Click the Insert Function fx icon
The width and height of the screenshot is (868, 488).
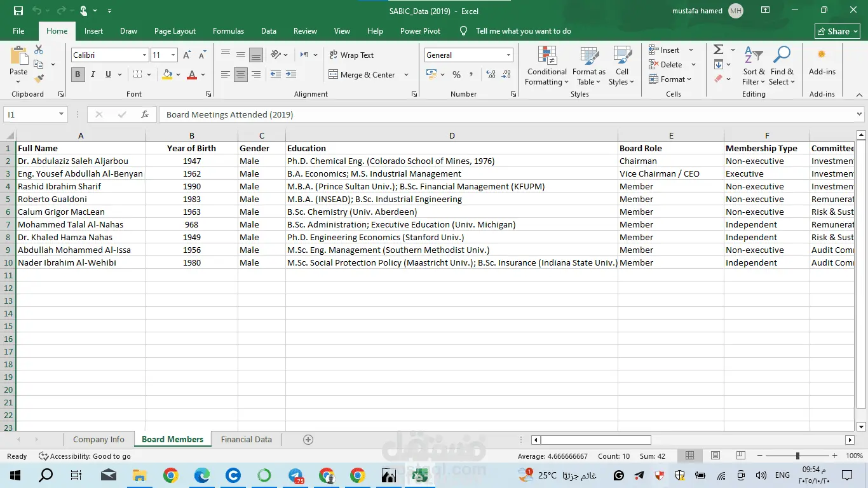pyautogui.click(x=145, y=115)
